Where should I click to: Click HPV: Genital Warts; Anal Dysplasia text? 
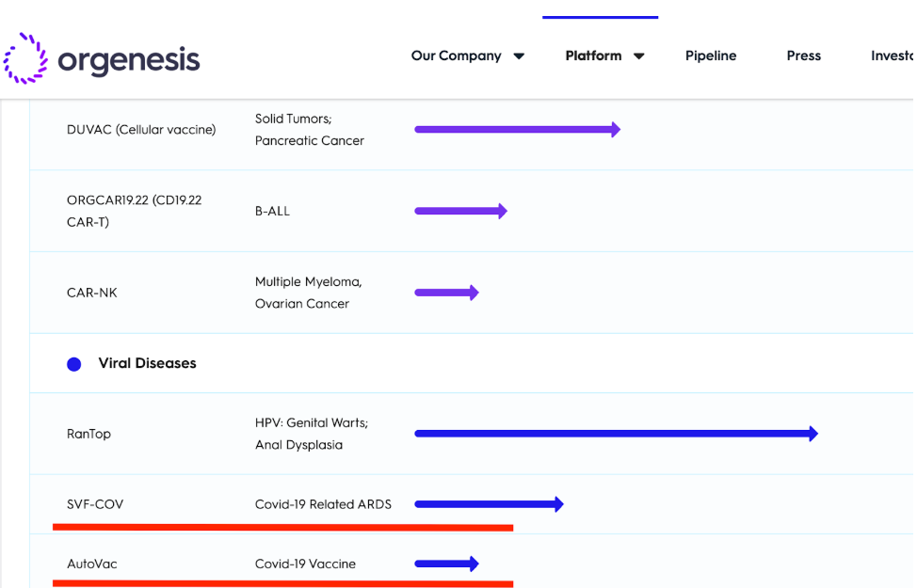tap(311, 434)
